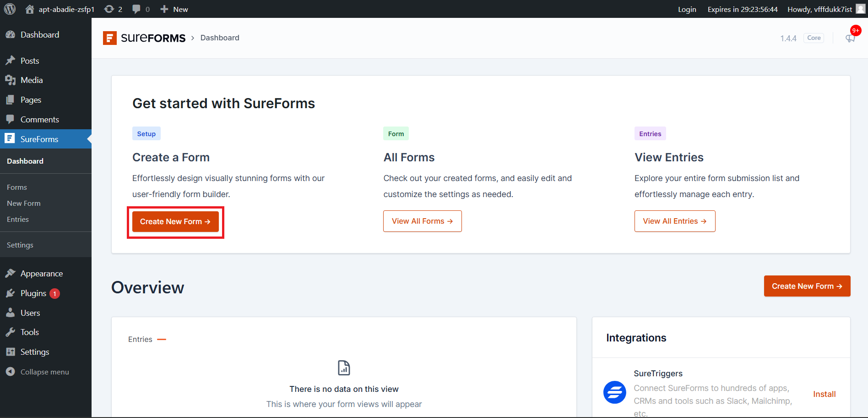Expand the + New dropdown in admin bar

click(174, 9)
